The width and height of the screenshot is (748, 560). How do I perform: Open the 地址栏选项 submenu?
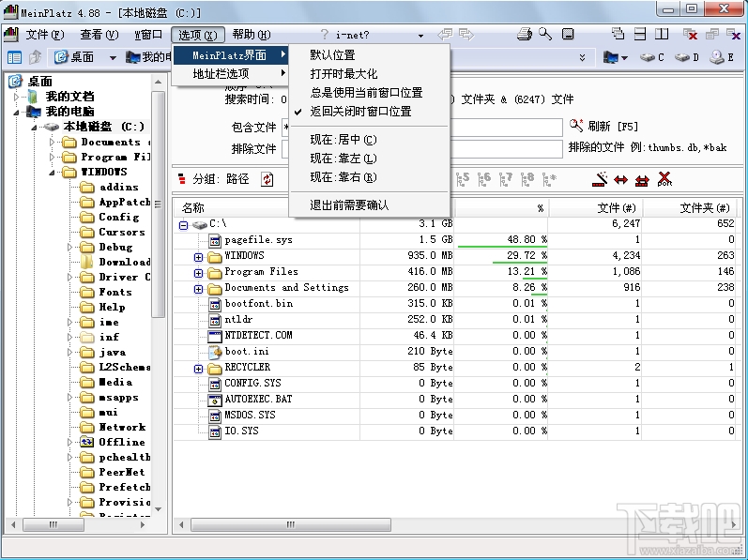tap(231, 73)
